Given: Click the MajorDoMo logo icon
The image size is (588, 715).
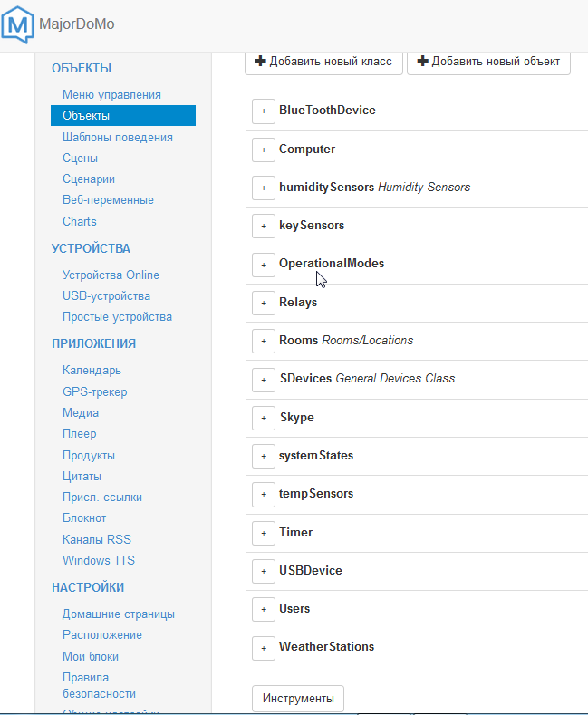Looking at the screenshot, I should [19, 24].
